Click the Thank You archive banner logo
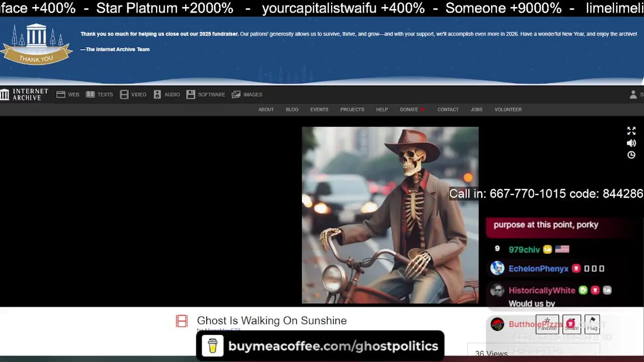 (36, 44)
